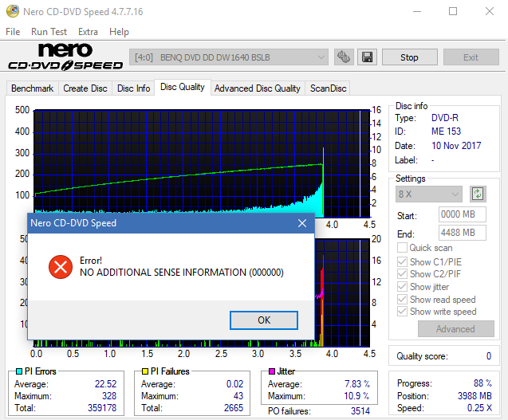This screenshot has height=420, width=508.
Task: Open the BENQ DVD drive selection dropdown
Action: tap(229, 57)
